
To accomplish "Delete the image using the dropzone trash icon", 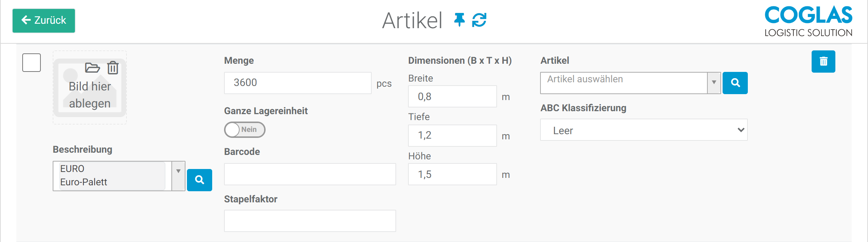I will pyautogui.click(x=113, y=68).
